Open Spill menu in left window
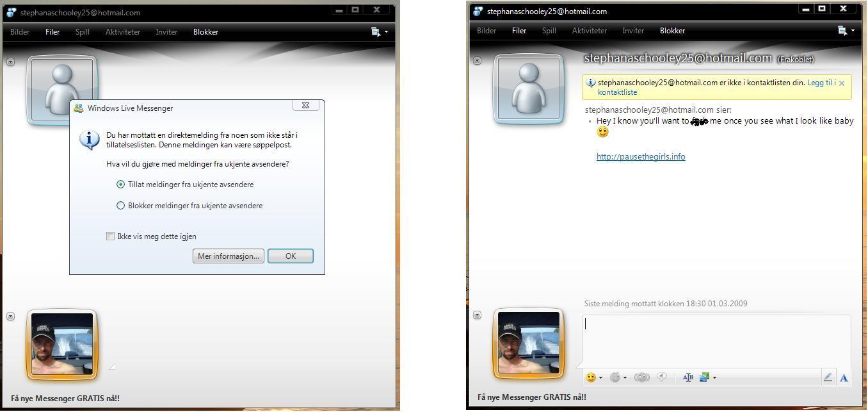868x412 pixels. pos(83,32)
